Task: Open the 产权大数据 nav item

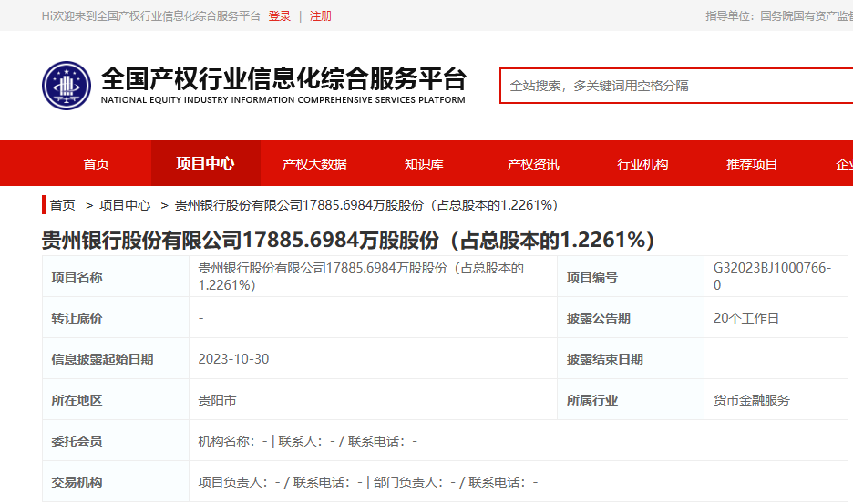Action: tap(315, 164)
